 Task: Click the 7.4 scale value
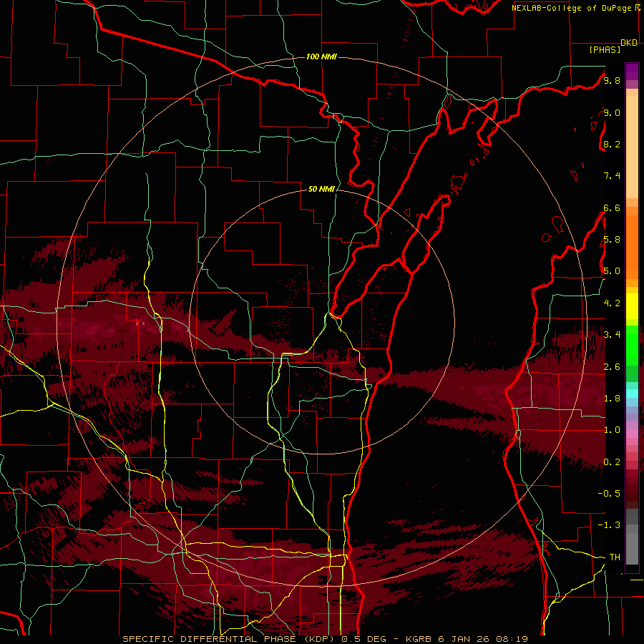(612, 176)
